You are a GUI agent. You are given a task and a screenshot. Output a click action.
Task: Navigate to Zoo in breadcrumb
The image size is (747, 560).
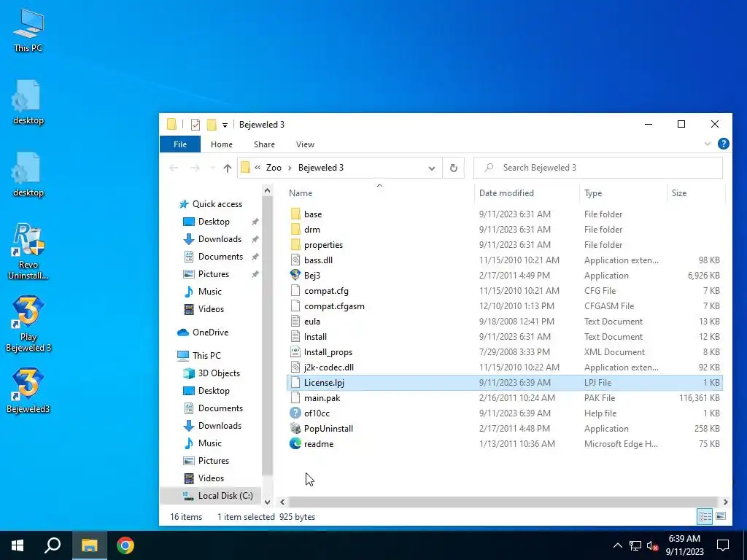tap(274, 168)
